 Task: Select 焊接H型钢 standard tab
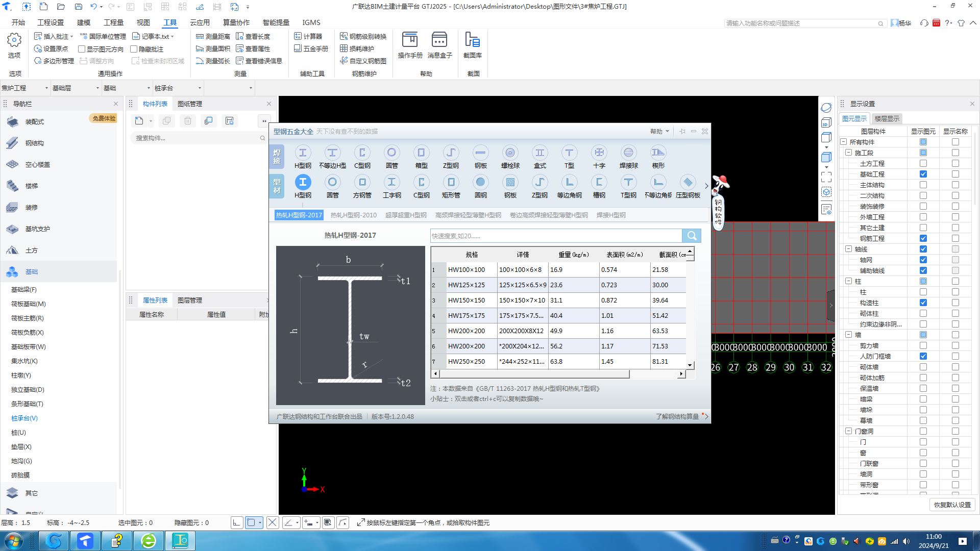[x=611, y=215]
